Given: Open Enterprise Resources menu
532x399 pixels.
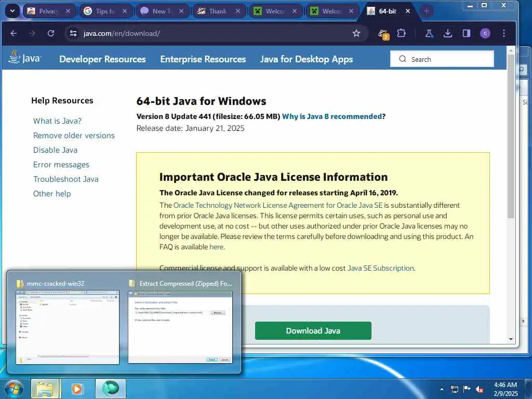Looking at the screenshot, I should click(203, 59).
